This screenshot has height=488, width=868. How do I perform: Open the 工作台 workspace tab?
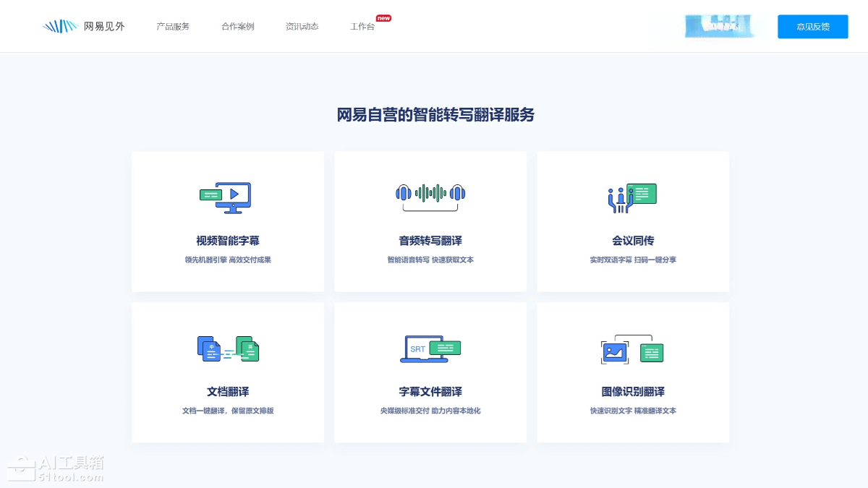362,27
